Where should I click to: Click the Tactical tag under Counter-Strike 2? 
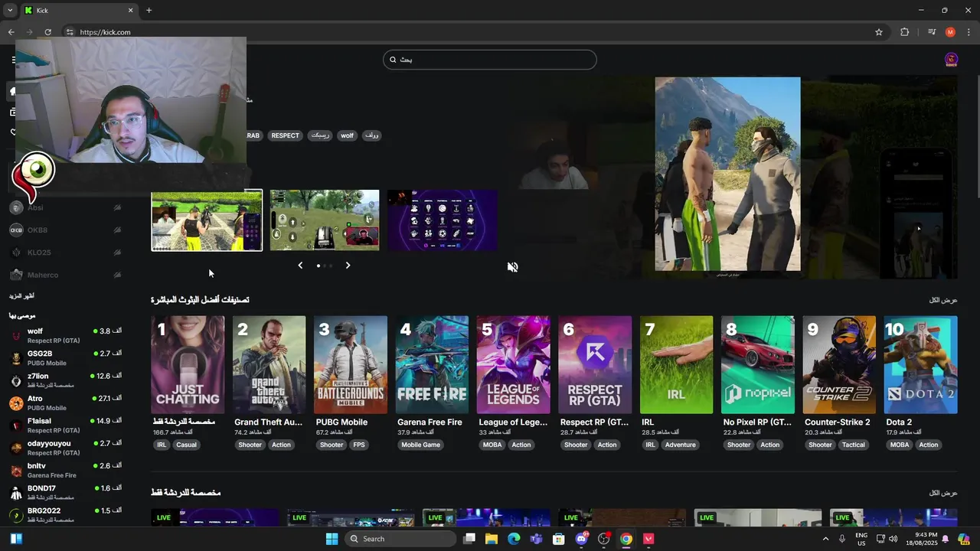click(854, 445)
